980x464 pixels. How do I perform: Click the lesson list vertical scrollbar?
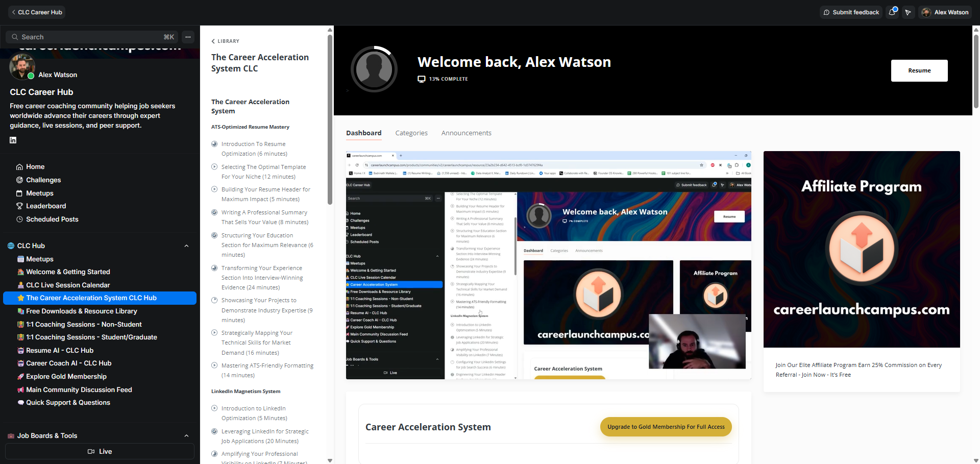click(330, 120)
